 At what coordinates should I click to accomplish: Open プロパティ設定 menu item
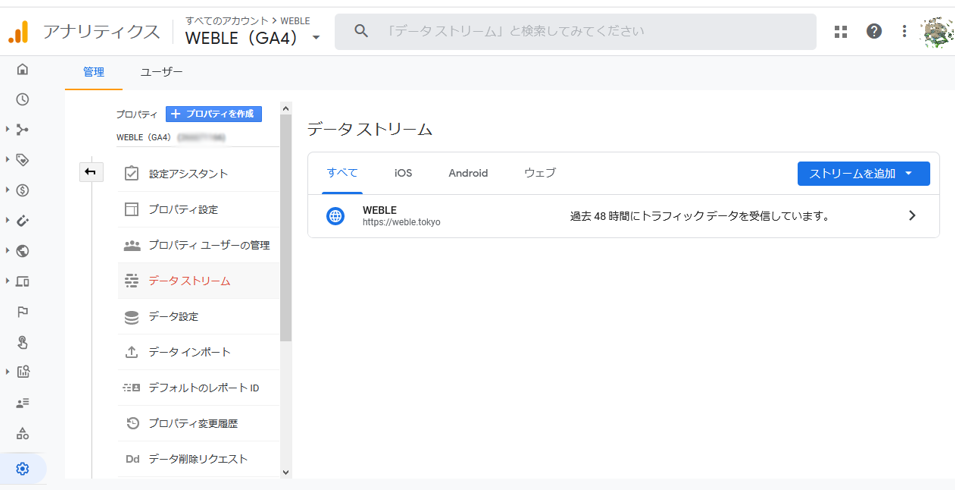(x=198, y=210)
